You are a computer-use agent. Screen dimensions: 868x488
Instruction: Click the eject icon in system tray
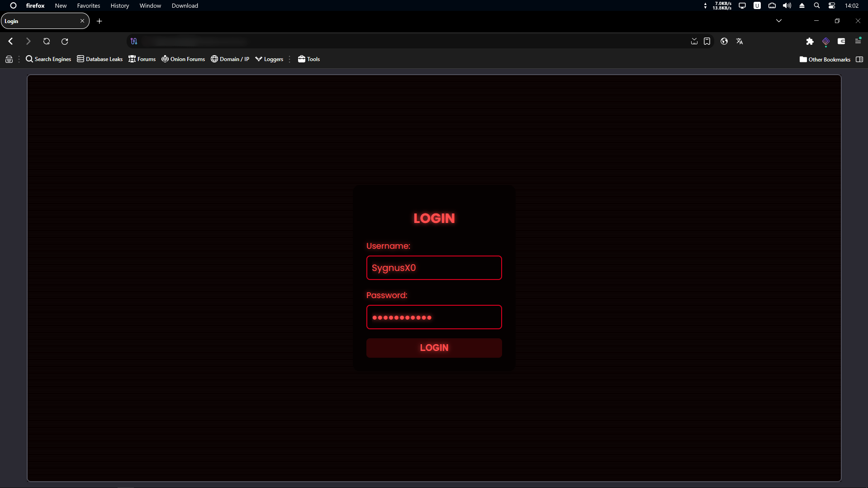point(802,5)
